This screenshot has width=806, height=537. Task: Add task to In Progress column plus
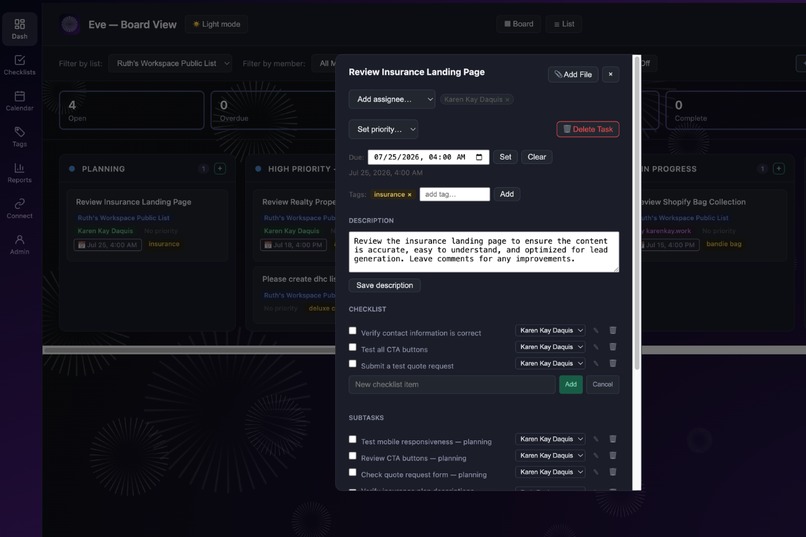(x=779, y=169)
